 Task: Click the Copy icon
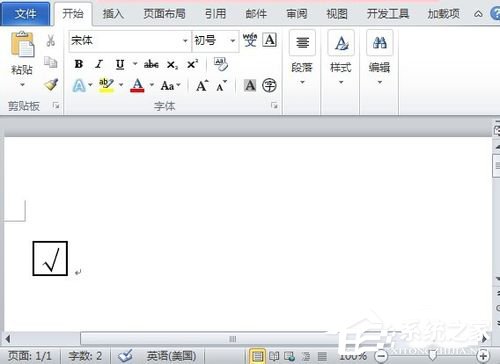click(x=51, y=62)
